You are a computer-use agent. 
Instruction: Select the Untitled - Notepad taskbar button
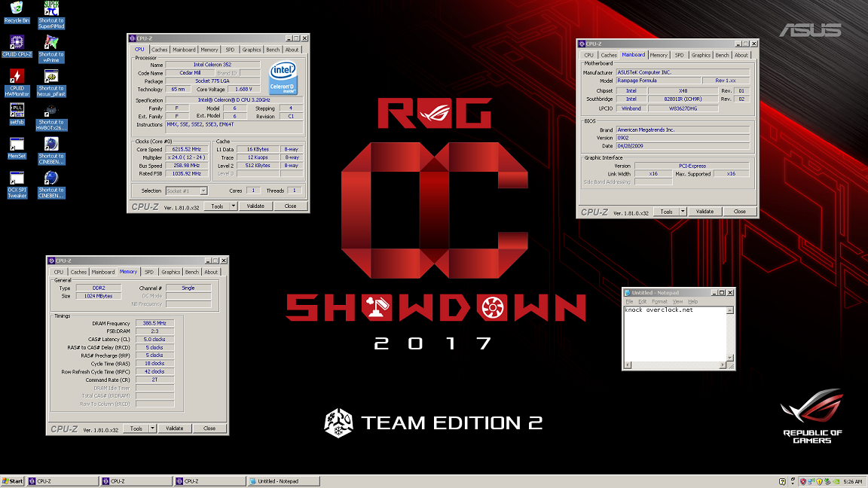(x=283, y=481)
